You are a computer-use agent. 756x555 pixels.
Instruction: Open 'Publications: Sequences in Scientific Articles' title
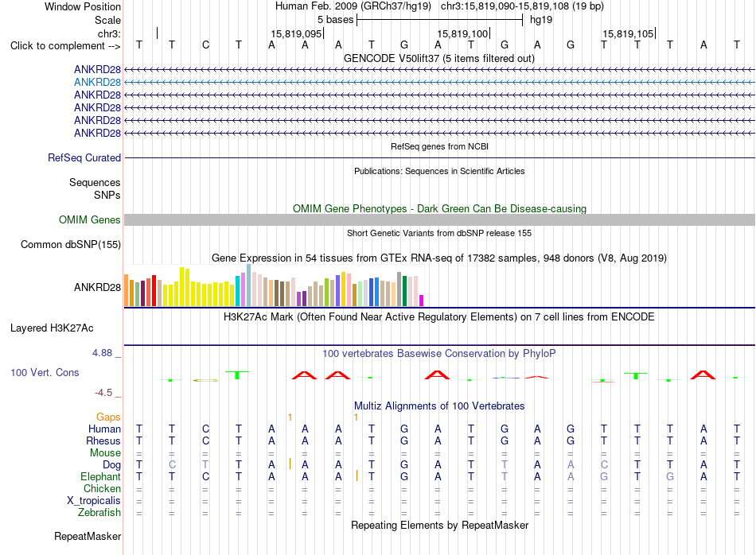439,171
